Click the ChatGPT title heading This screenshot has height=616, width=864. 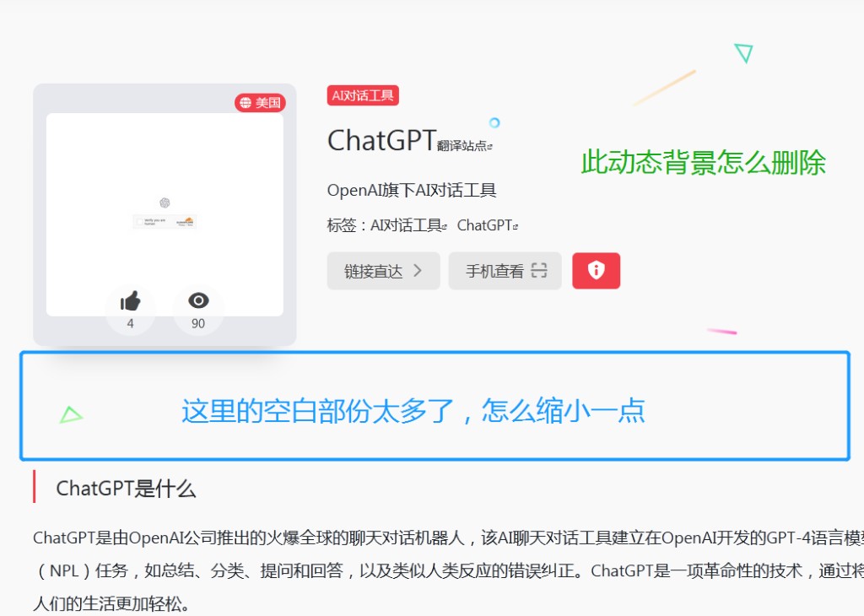point(382,140)
